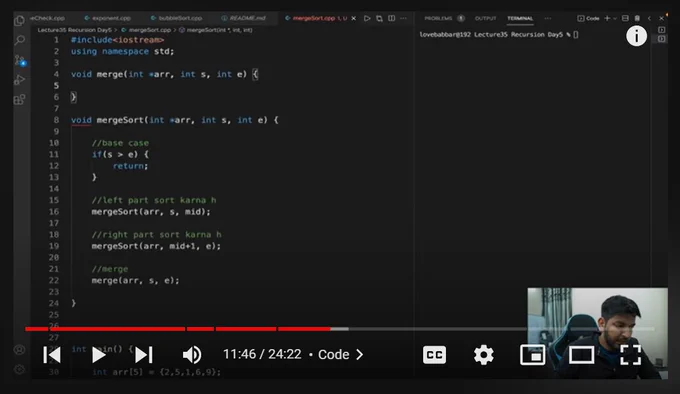The image size is (680, 394).
Task: Click the mergeSort function name on line 8
Action: pyautogui.click(x=120, y=120)
